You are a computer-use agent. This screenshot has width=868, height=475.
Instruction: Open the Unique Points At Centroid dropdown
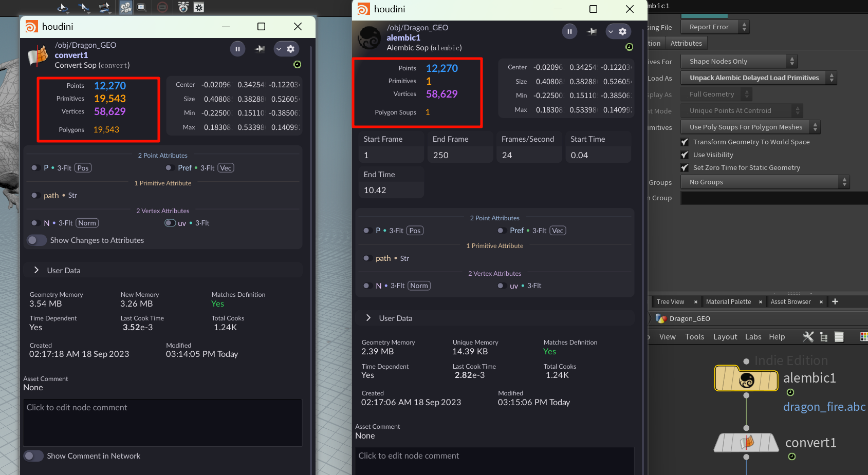[x=742, y=110]
